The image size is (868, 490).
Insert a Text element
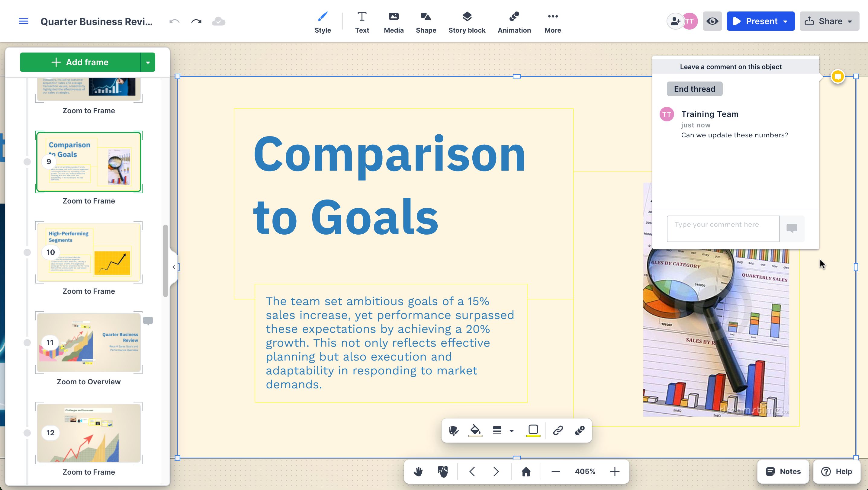point(362,22)
